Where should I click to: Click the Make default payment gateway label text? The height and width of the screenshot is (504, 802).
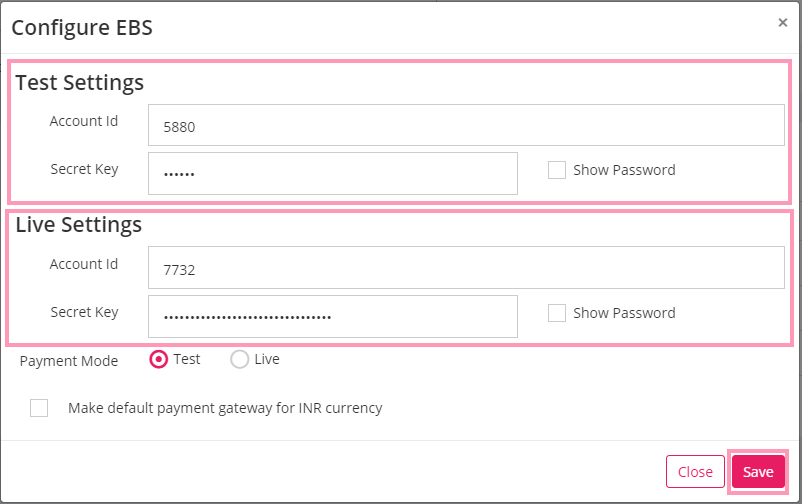[x=225, y=408]
